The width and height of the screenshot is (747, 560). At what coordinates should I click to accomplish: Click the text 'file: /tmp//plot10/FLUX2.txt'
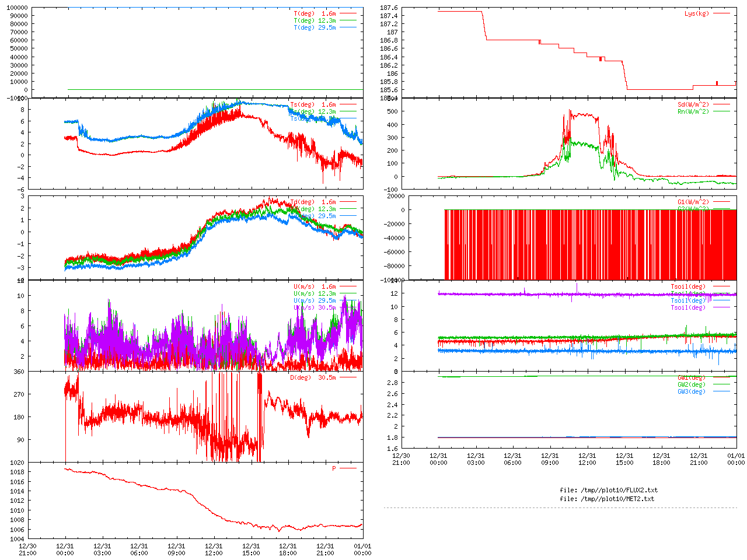tap(609, 490)
